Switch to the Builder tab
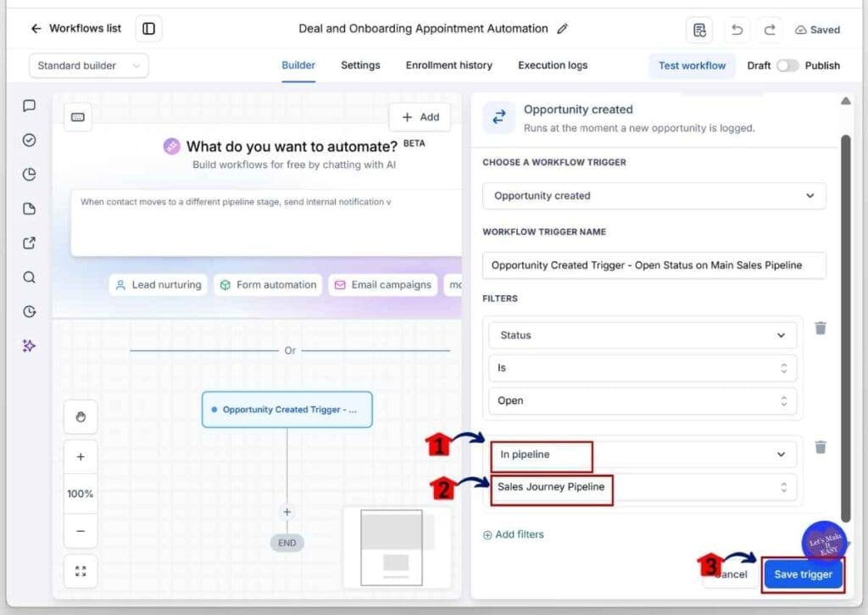 click(298, 65)
